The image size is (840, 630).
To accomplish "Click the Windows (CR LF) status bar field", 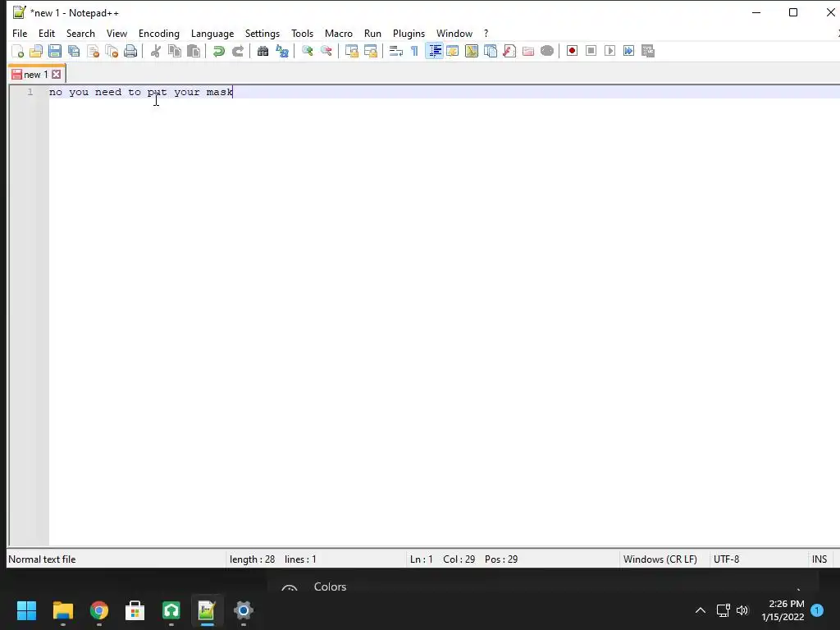I will coord(660,559).
